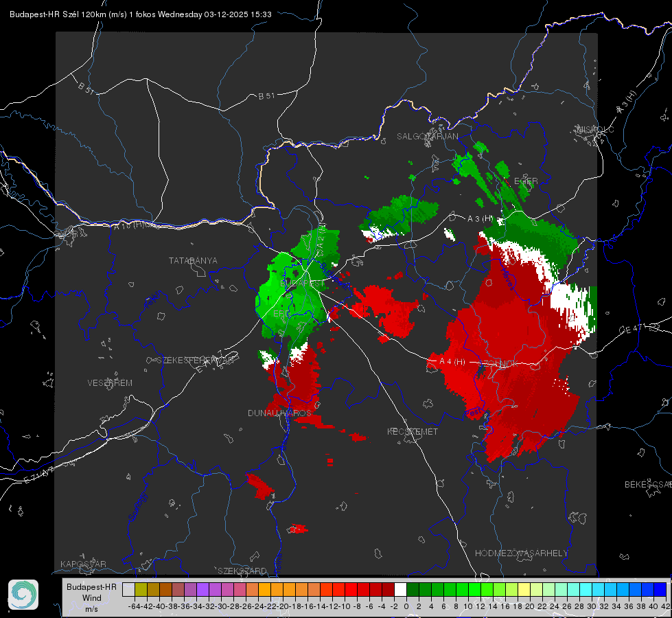Select the ÉRD town label
The height and width of the screenshot is (618, 672).
[x=281, y=314]
